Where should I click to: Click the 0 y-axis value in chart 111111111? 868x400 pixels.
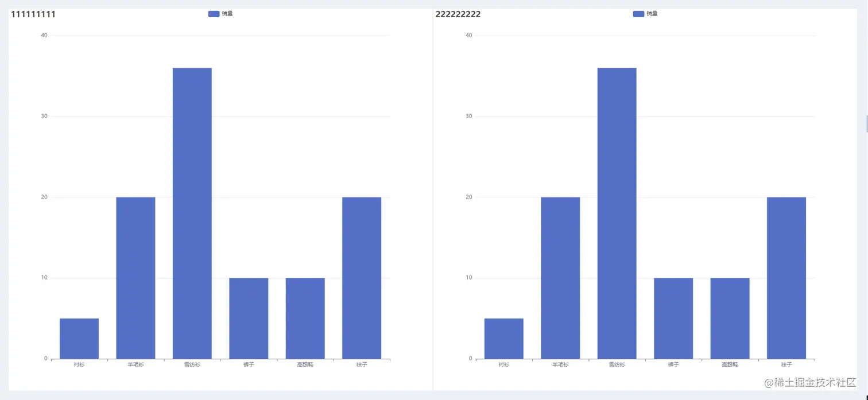click(x=45, y=359)
